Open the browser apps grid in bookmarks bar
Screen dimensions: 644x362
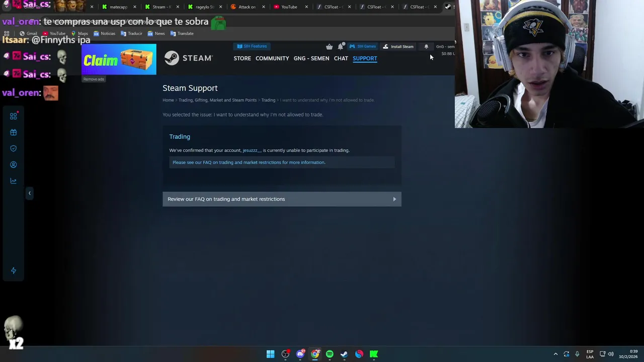(x=7, y=33)
